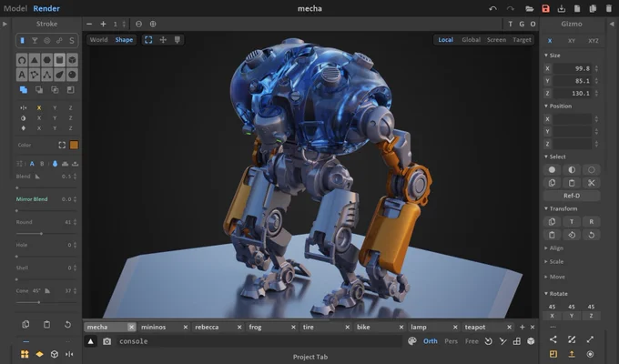Screen dimensions: 619x364
Task: Click the zoom out circle-minus icon
Action: (x=138, y=24)
